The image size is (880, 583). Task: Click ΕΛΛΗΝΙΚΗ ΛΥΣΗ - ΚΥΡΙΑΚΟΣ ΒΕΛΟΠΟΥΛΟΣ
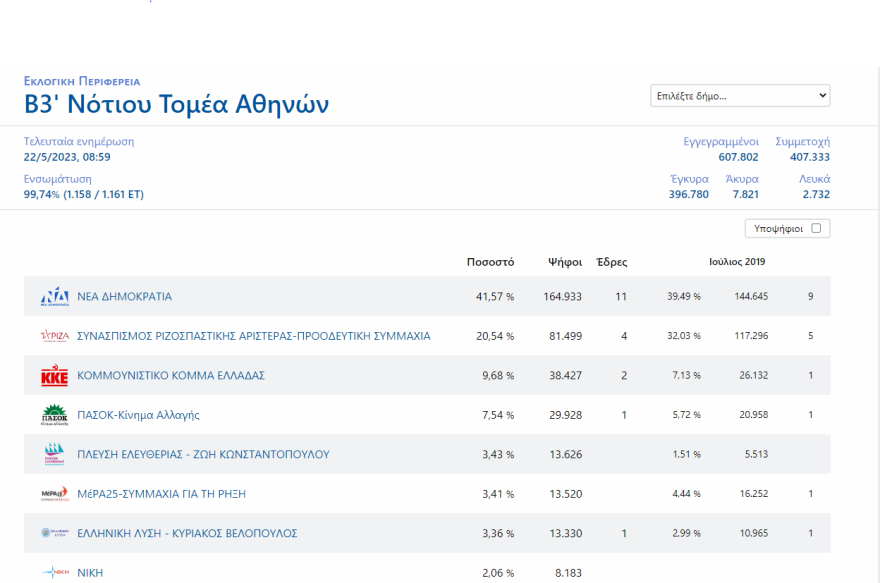pos(187,533)
